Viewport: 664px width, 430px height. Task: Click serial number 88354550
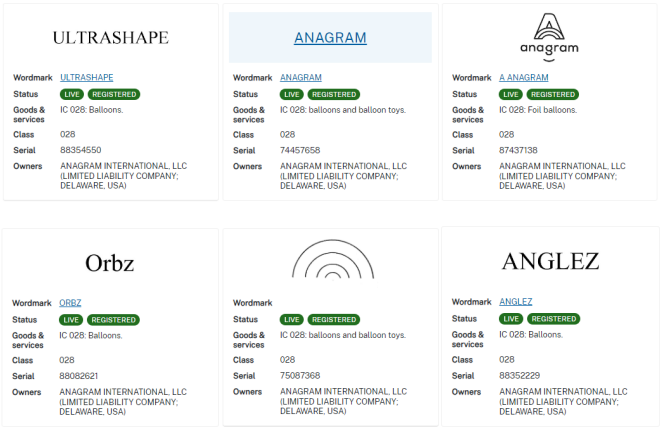coord(81,150)
